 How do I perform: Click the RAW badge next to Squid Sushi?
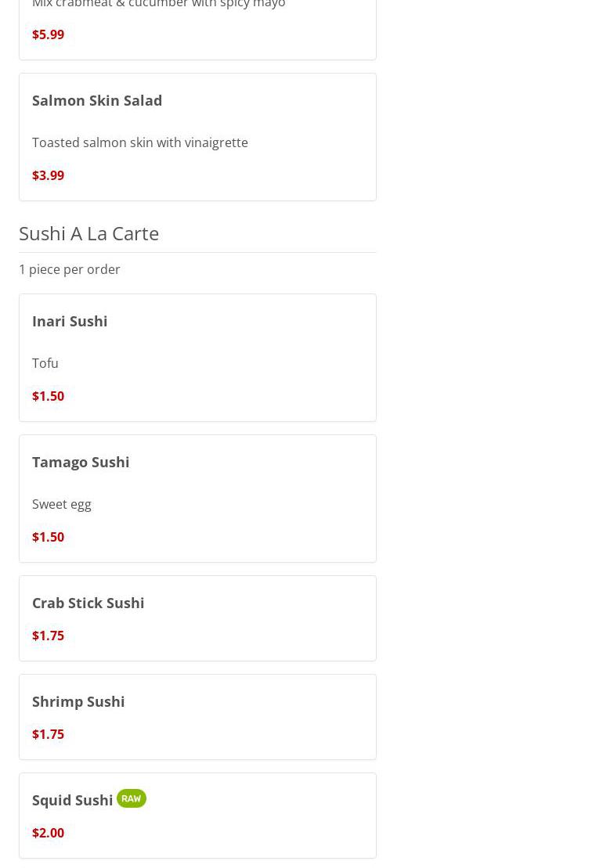131,798
